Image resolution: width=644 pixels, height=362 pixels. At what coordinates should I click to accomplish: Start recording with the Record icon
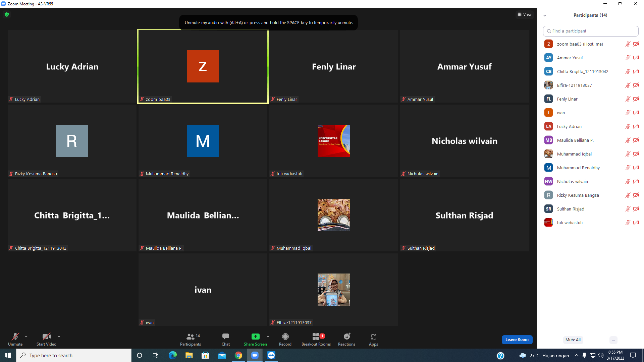285,337
